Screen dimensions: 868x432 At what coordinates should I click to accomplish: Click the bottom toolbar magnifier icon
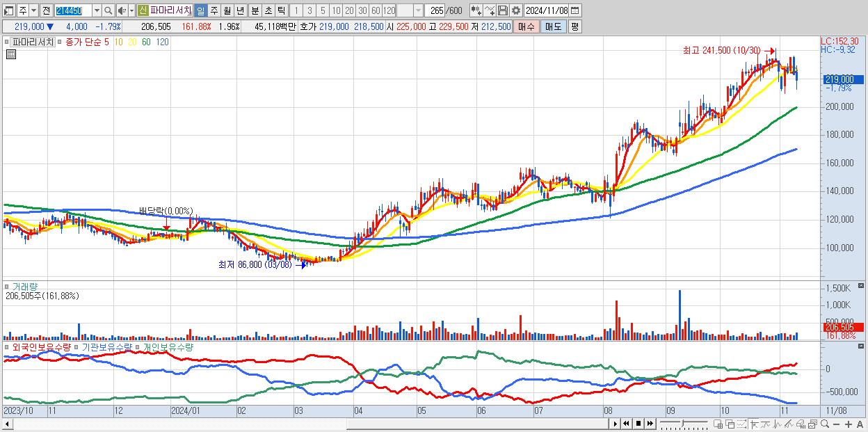click(x=825, y=423)
